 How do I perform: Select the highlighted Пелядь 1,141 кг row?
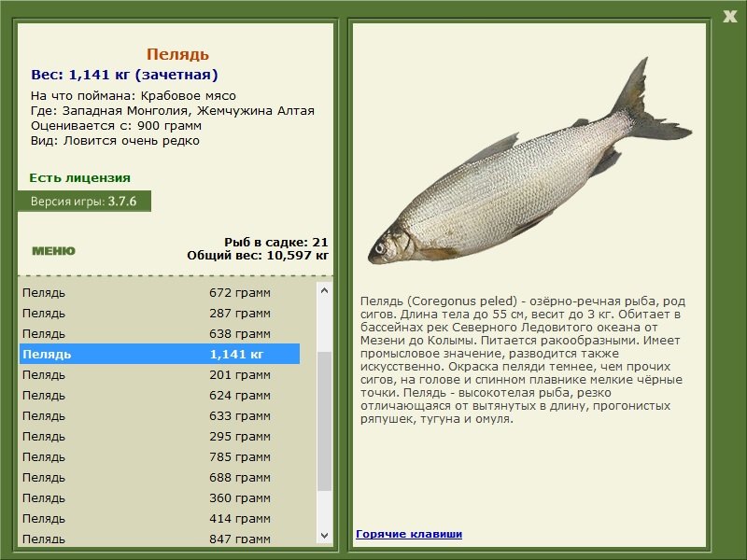[160, 354]
